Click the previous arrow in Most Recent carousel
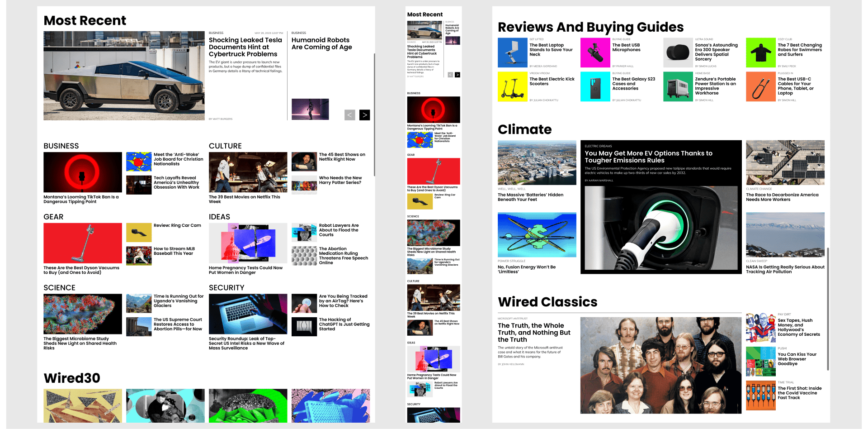The image size is (868, 429). click(349, 115)
